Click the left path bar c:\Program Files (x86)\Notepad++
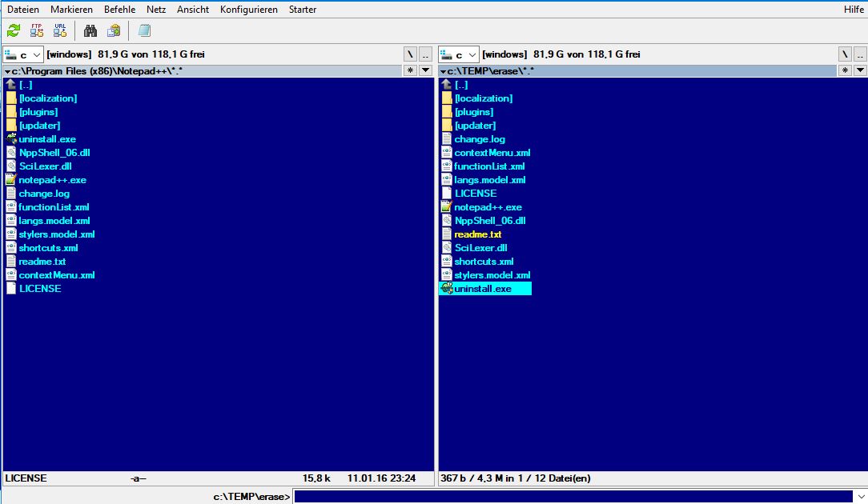This screenshot has height=504, width=868. coord(202,71)
